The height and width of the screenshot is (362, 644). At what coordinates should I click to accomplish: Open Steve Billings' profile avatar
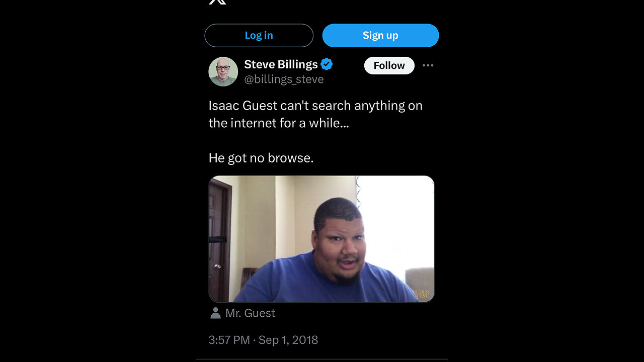pyautogui.click(x=223, y=71)
